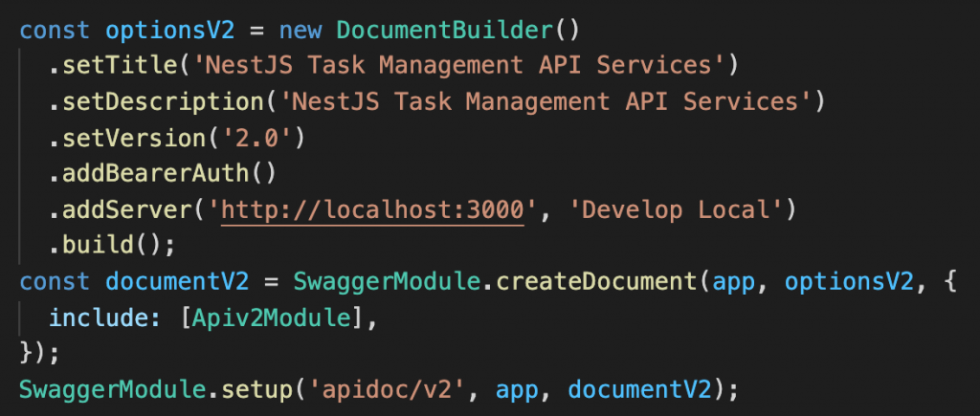The image size is (980, 416).
Task: Open the http://localhost:3000 link
Action: (x=372, y=210)
